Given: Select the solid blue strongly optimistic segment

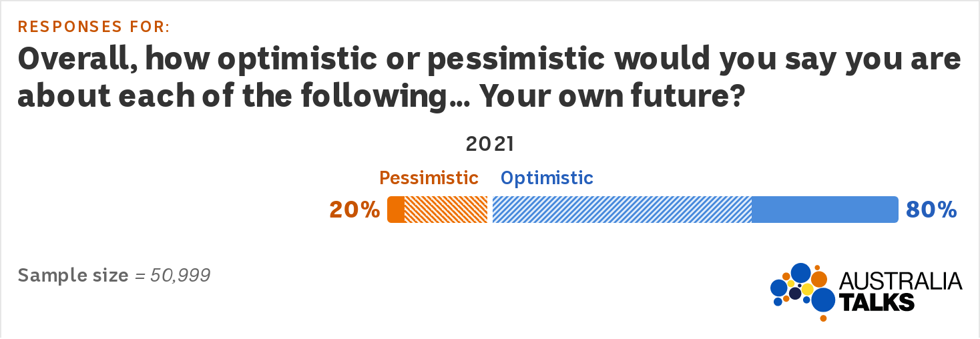Looking at the screenshot, I should 825,210.
